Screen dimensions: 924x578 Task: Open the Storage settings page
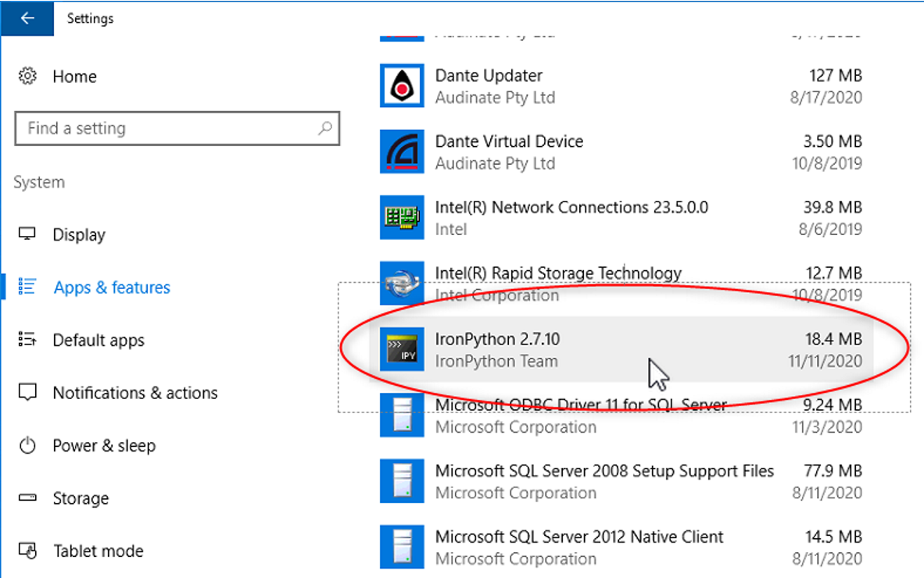(80, 498)
